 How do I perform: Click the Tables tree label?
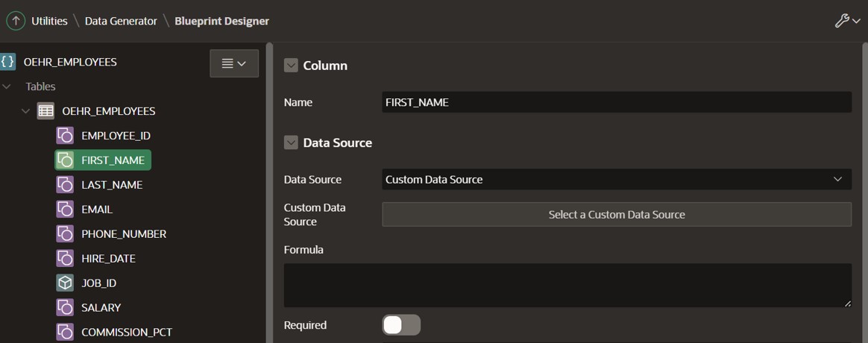pos(40,86)
